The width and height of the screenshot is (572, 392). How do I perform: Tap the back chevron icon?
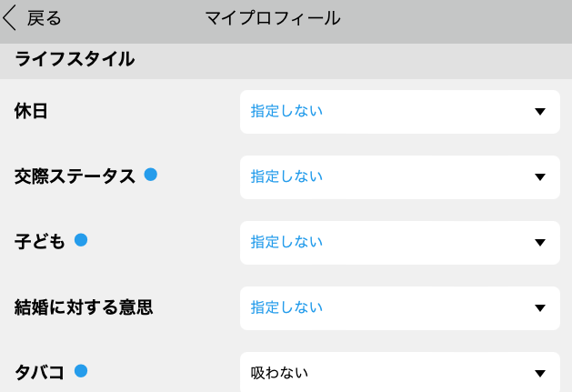pos(11,17)
